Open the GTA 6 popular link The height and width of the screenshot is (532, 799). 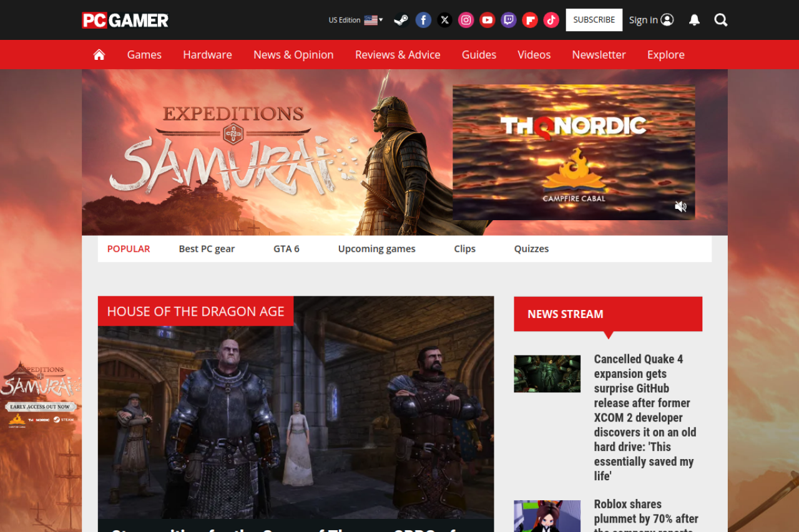point(287,249)
